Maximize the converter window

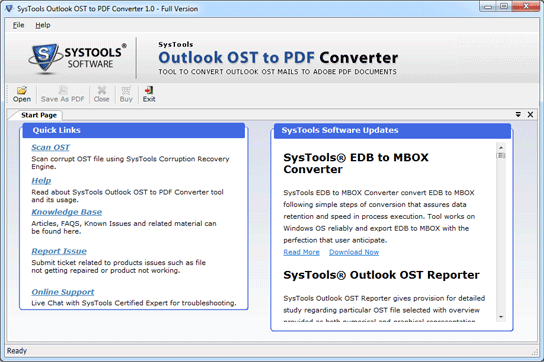click(504, 7)
